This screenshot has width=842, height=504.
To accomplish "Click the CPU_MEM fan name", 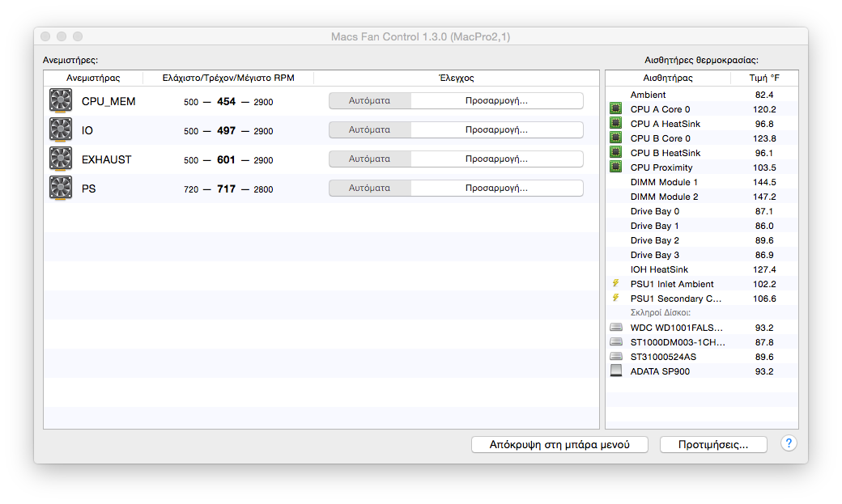I will (108, 101).
